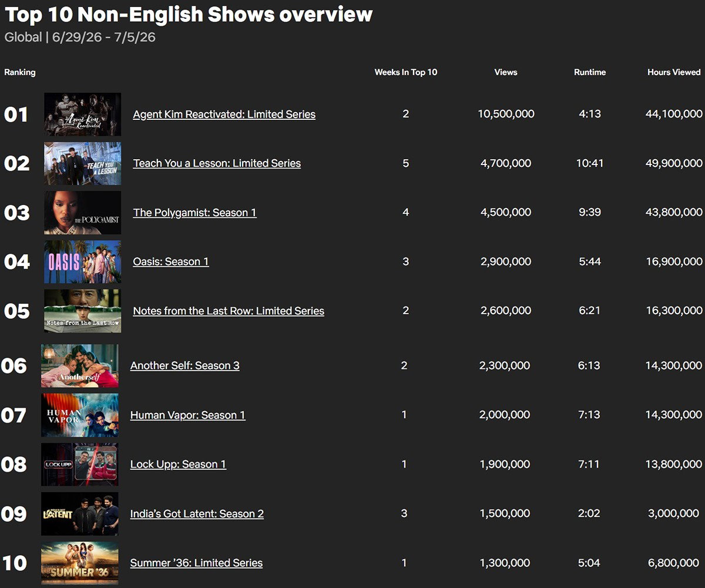
Task: Click the Summer '36 poster thumbnail
Action: [80, 563]
